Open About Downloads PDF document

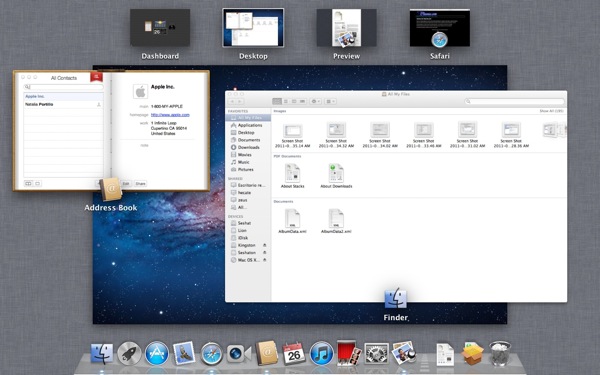coord(336,176)
